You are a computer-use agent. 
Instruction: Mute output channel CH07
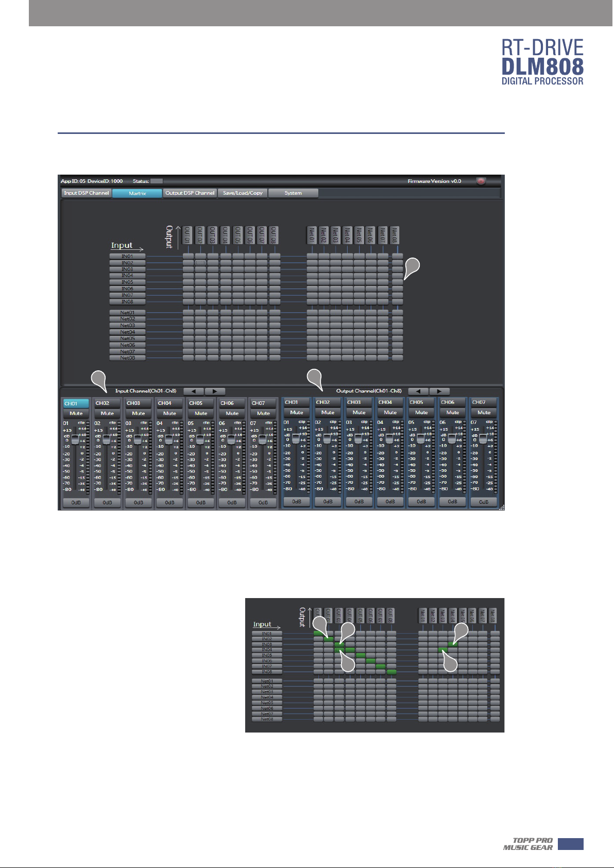(x=484, y=412)
